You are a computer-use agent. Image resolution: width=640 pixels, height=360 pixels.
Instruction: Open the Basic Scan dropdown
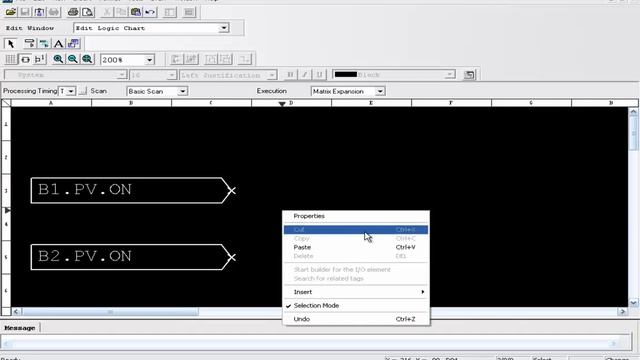click(182, 91)
